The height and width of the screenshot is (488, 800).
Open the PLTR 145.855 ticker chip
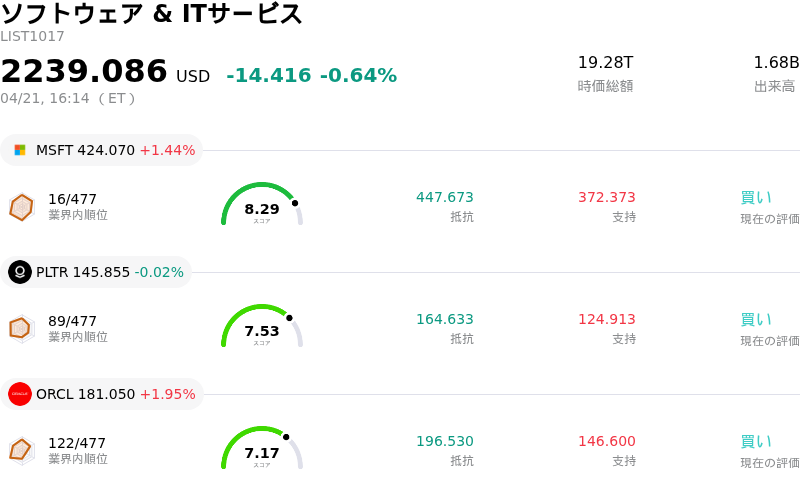(x=96, y=272)
